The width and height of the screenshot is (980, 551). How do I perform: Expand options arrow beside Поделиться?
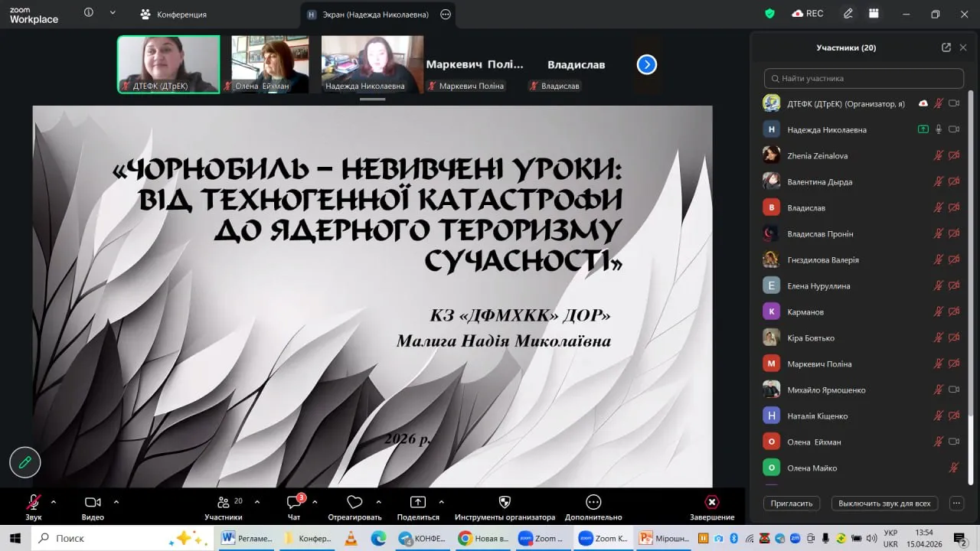[x=441, y=502]
